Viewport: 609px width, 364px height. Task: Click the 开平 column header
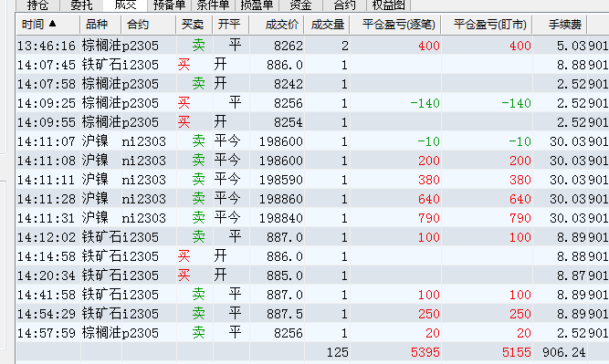[x=231, y=25]
